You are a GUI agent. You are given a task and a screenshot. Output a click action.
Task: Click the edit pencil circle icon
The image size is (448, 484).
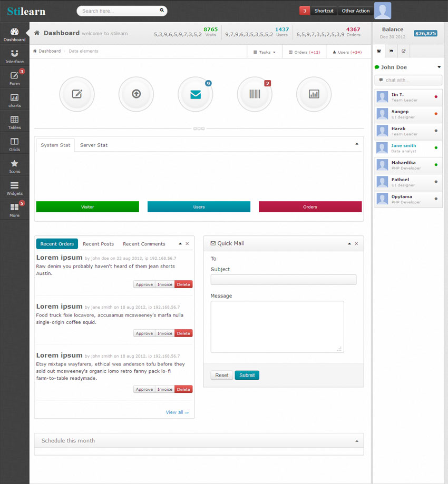(x=77, y=94)
